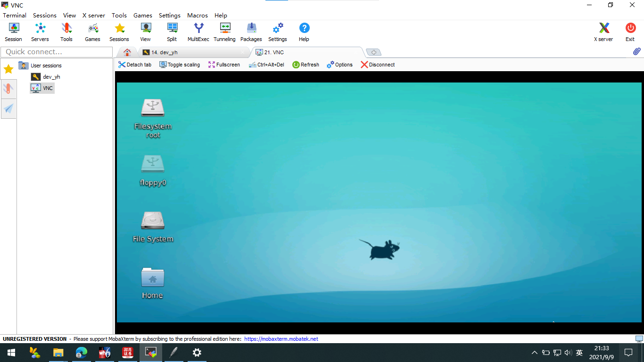Switch VNC view to Fullscreen

[224, 65]
